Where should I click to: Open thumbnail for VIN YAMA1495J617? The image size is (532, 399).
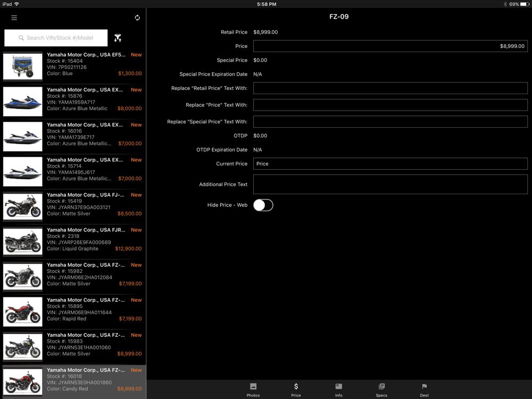coord(23,171)
